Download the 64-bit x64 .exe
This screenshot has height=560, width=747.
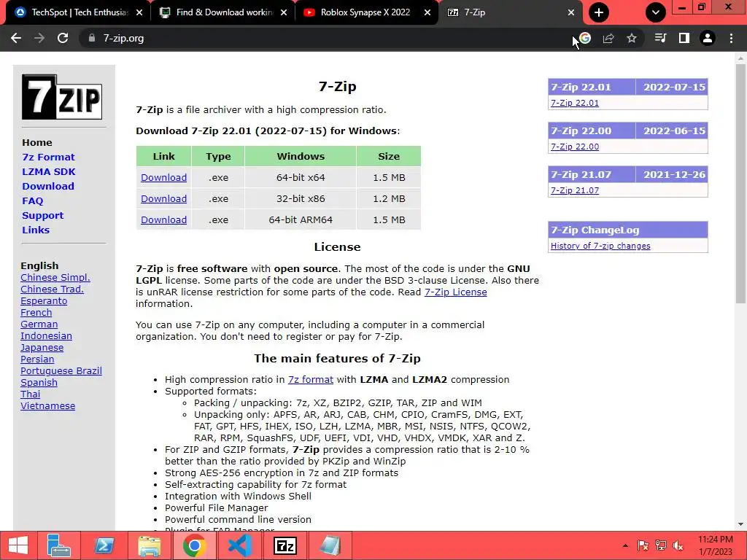click(163, 178)
